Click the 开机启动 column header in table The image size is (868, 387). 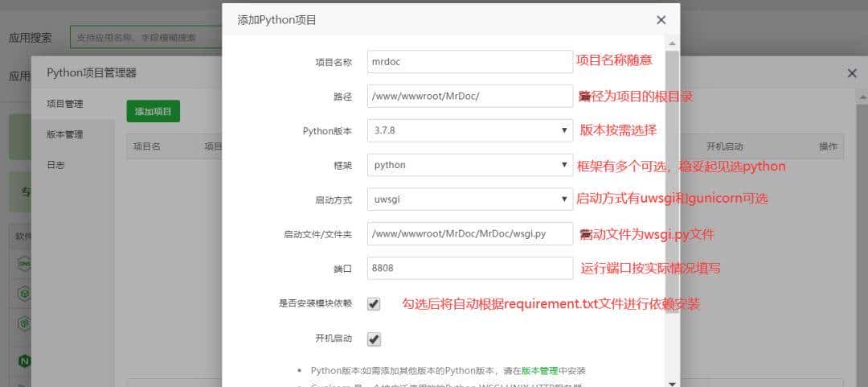pyautogui.click(x=725, y=146)
